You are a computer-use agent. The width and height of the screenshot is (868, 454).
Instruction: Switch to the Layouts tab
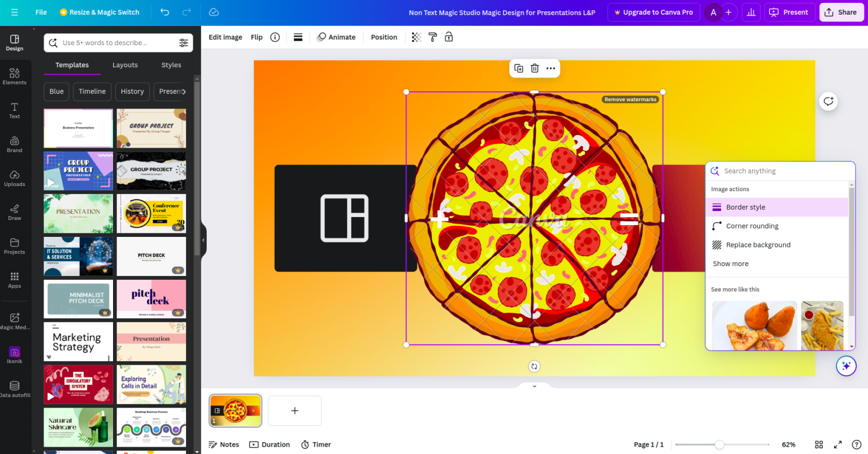tap(125, 64)
